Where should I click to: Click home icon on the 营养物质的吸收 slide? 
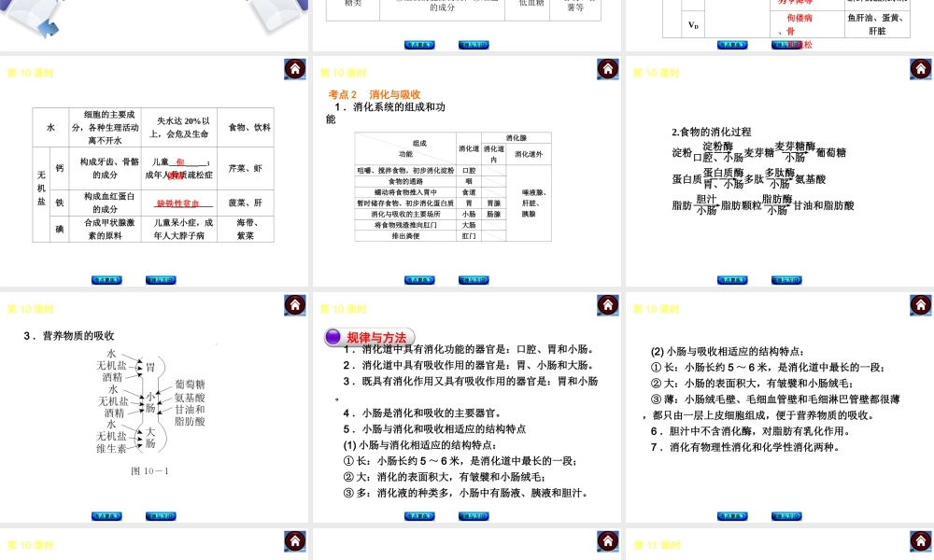(x=295, y=305)
